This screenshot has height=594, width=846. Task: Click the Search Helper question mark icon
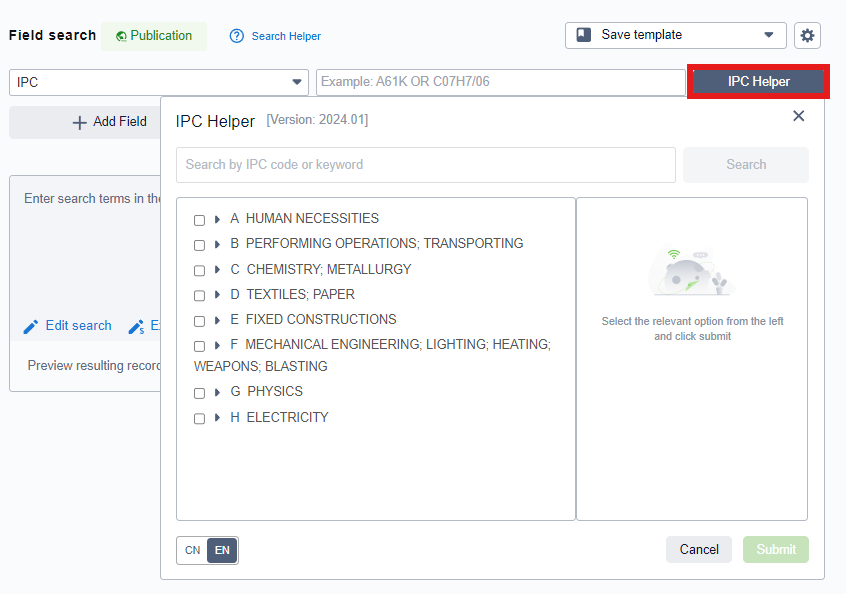(x=237, y=36)
